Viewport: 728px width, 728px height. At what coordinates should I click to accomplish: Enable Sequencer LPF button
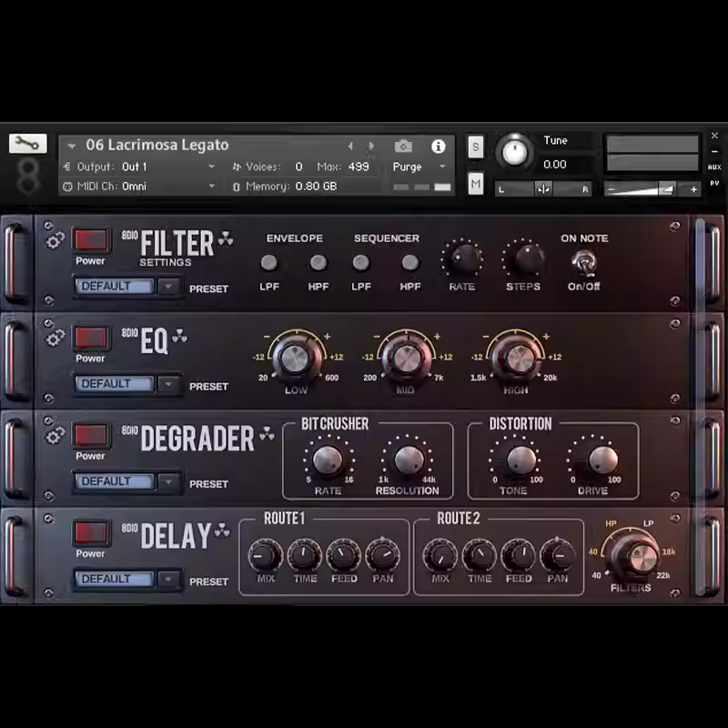(360, 263)
